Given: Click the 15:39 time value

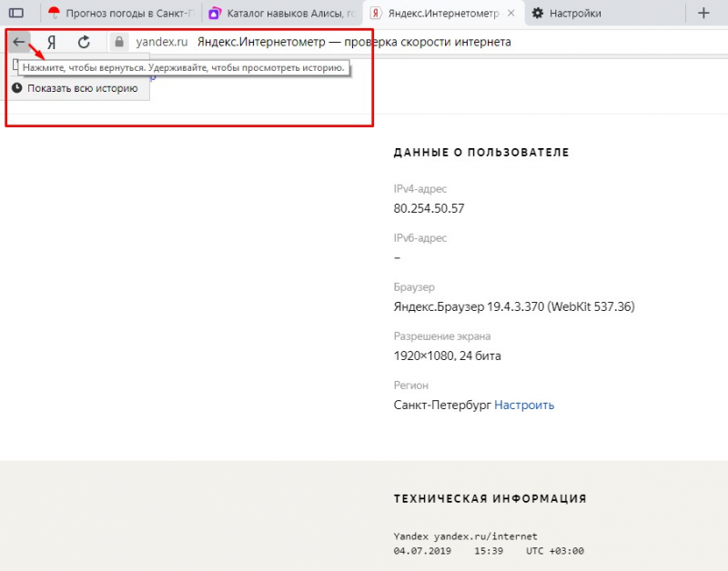Looking at the screenshot, I should [489, 551].
